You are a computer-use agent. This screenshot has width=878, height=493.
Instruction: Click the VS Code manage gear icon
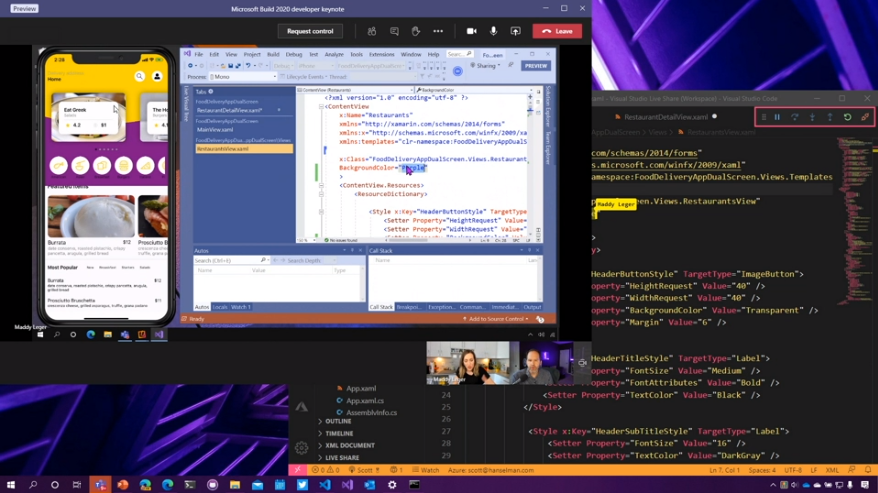coord(301,447)
